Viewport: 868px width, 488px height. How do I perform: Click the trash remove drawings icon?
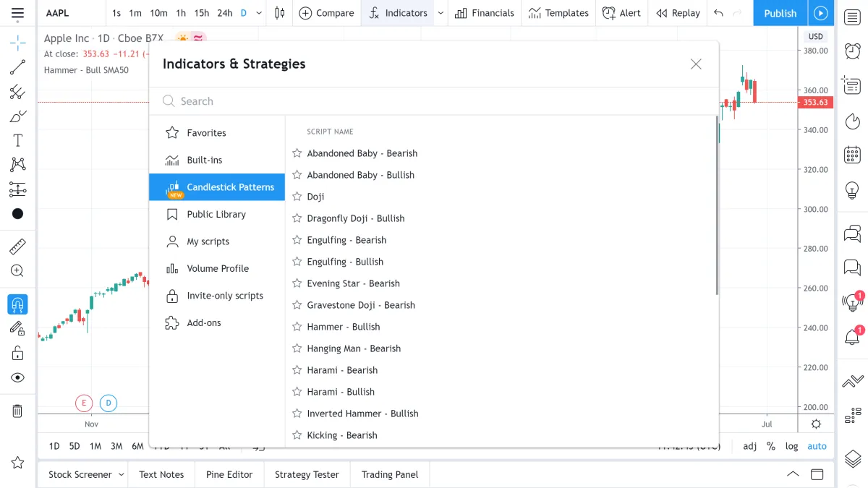(x=17, y=411)
